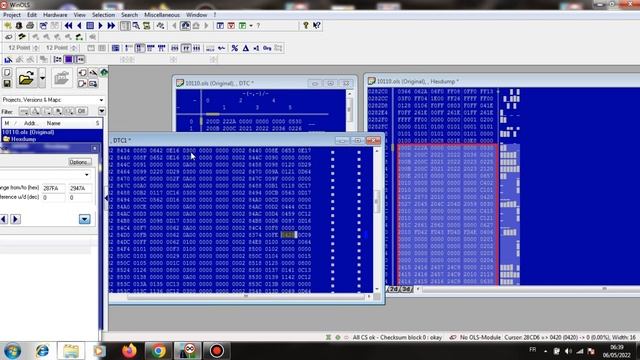Increase the first 12 Point font stepper

(36, 47)
